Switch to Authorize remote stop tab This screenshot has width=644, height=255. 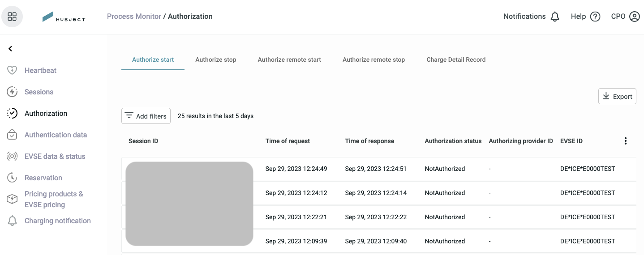(x=374, y=59)
